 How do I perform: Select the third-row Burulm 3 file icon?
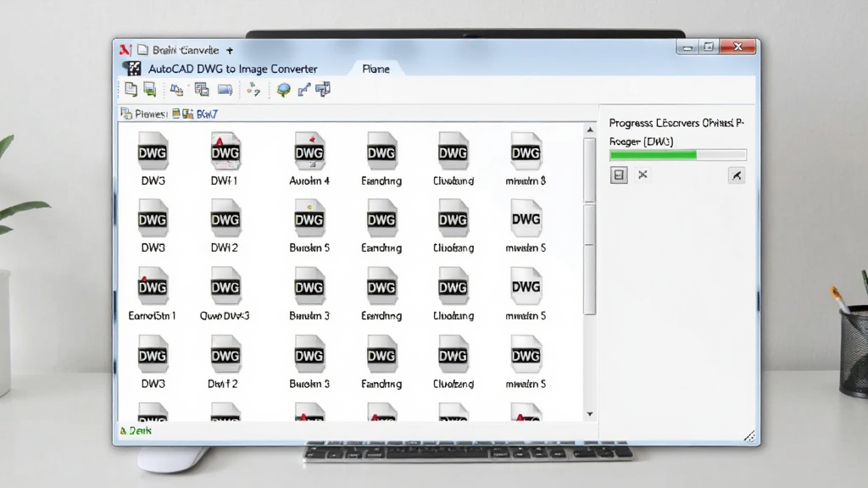click(309, 286)
